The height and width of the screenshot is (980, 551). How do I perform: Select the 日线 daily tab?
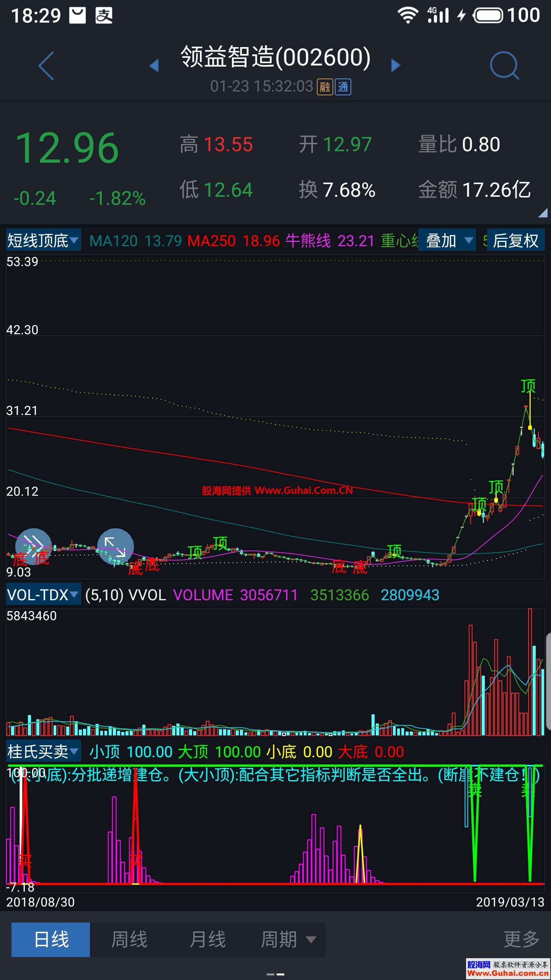(51, 939)
